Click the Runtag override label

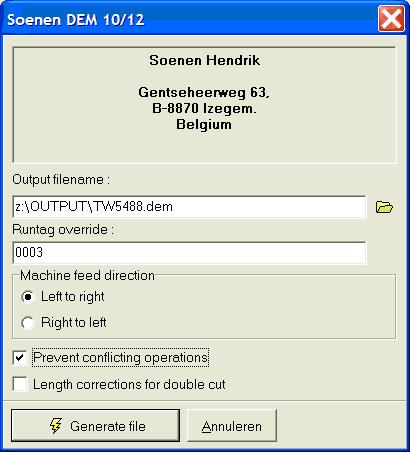[63, 229]
